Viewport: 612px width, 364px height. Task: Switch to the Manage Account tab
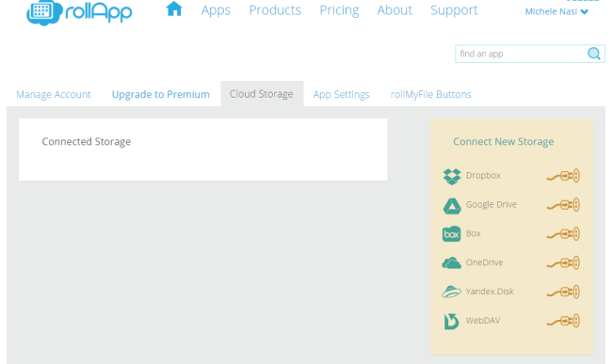tap(54, 95)
